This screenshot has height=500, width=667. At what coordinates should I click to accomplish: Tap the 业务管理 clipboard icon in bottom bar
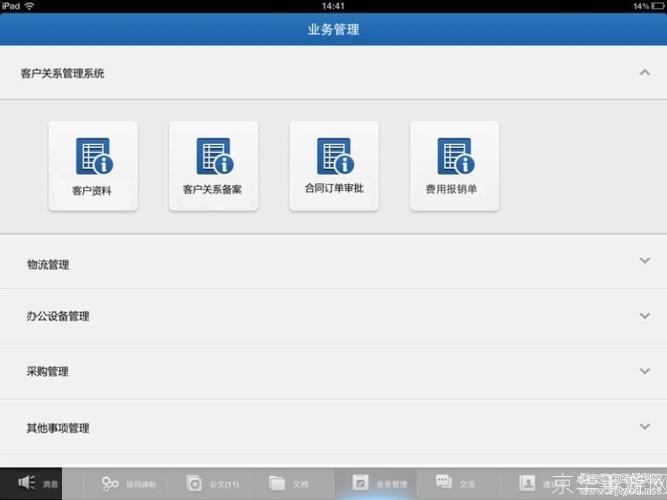pos(360,483)
